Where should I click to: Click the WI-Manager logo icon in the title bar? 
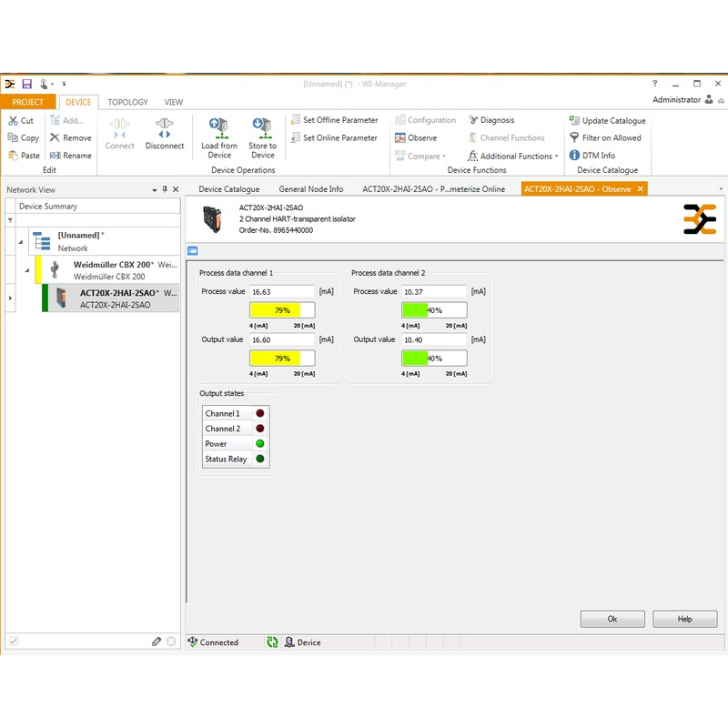pos(10,84)
